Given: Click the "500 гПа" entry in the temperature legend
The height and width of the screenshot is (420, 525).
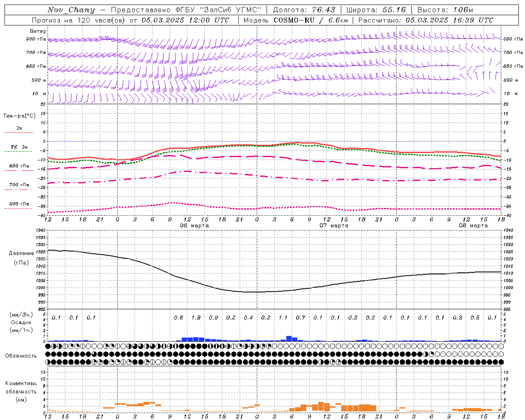Looking at the screenshot, I should pos(19,204).
